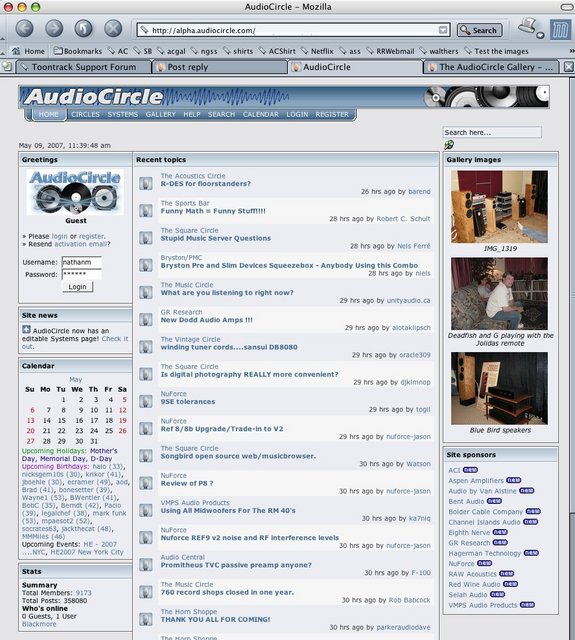Click topic icon beside Funny Math topic
575x640 pixels.
pyautogui.click(x=146, y=211)
